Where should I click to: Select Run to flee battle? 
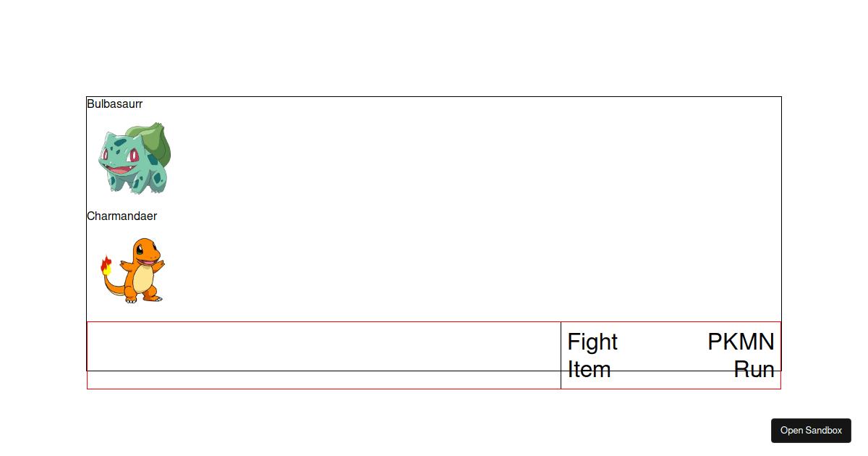[x=754, y=370]
